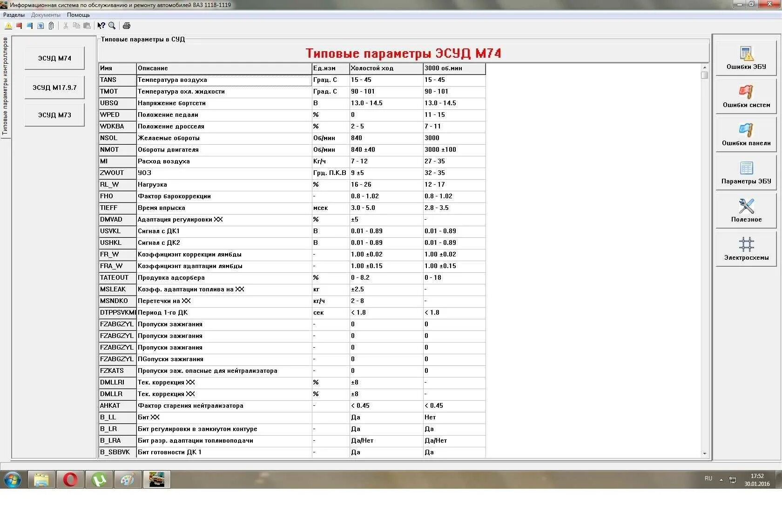Click the Ед.изм column header
Screen dimensions: 782x532
[330, 68]
